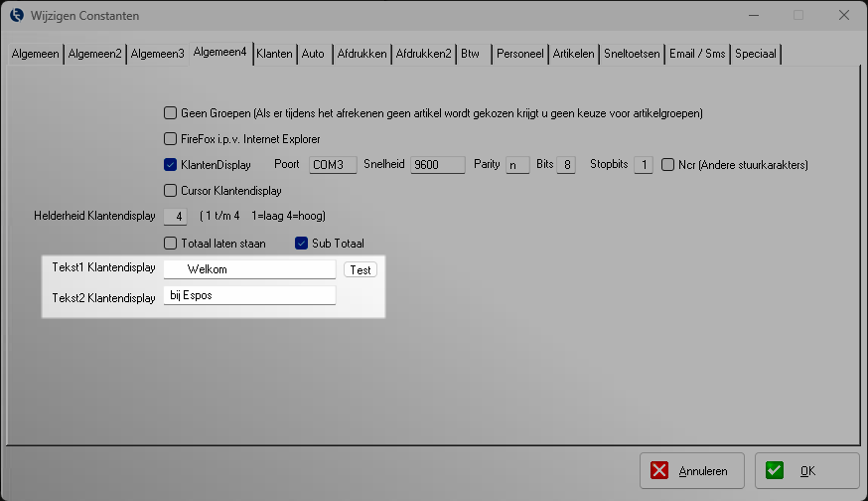This screenshot has width=868, height=501.
Task: Click the Tekst1 Klantendisplay Welkom field
Action: pyautogui.click(x=249, y=269)
